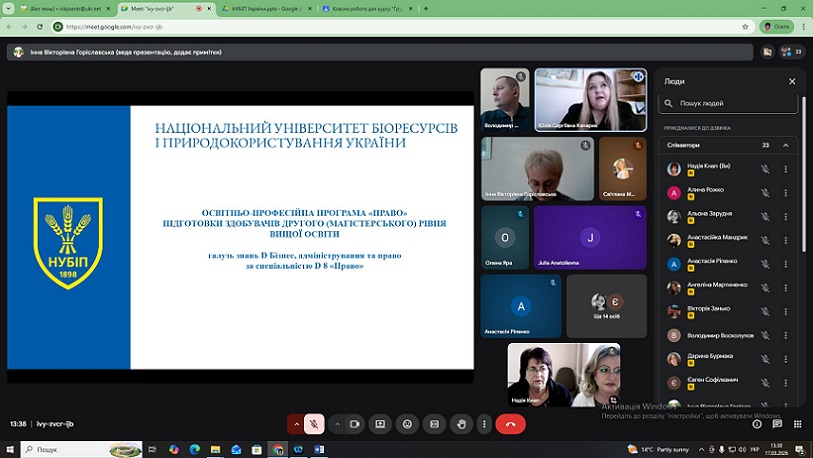Click muted mic icon for Євген Софілканич
Screen dimensions: 813x458
coord(765,383)
